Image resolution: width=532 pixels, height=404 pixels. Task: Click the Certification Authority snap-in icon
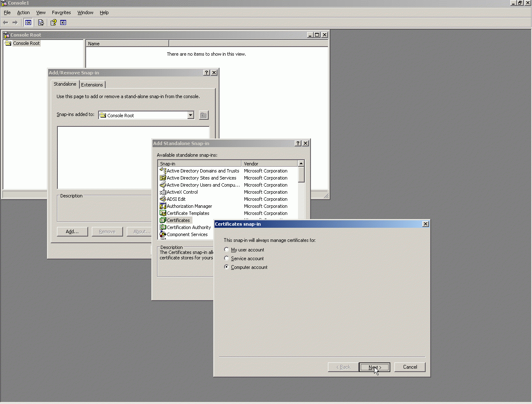coord(163,227)
